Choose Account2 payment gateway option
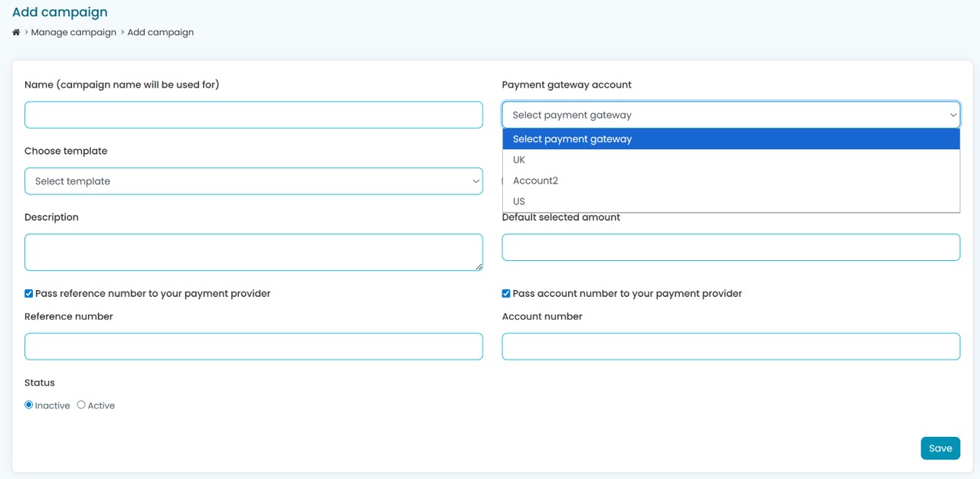Image resolution: width=980 pixels, height=479 pixels. pyautogui.click(x=535, y=181)
